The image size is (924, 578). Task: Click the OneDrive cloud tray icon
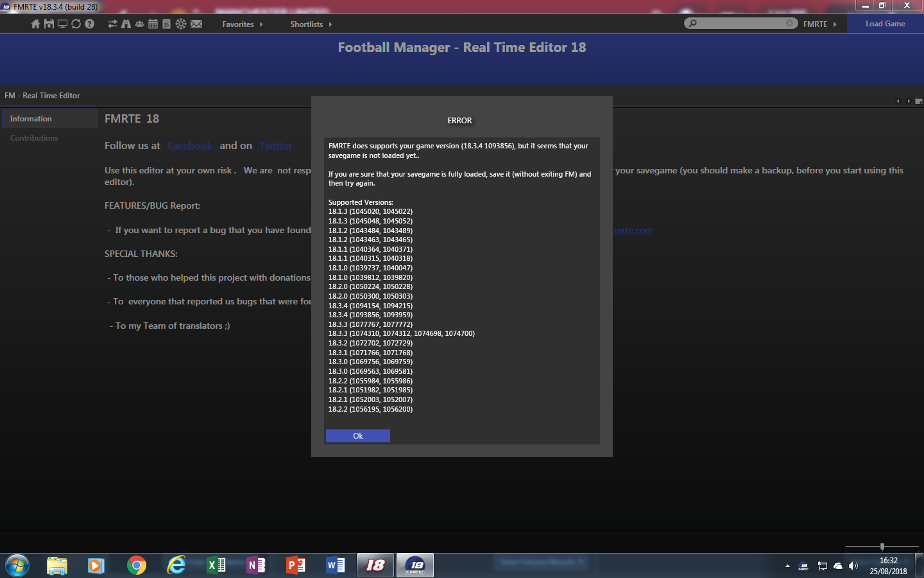[x=837, y=566]
